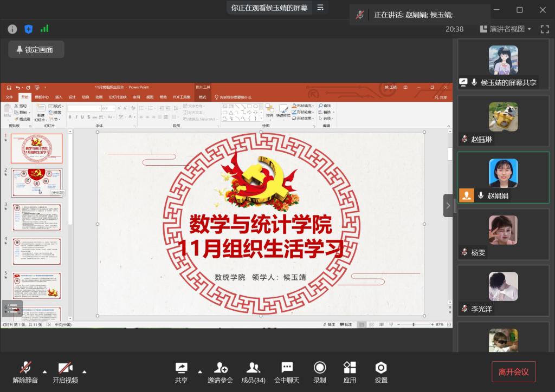
Task: Open the members list (34)
Action: (x=253, y=368)
